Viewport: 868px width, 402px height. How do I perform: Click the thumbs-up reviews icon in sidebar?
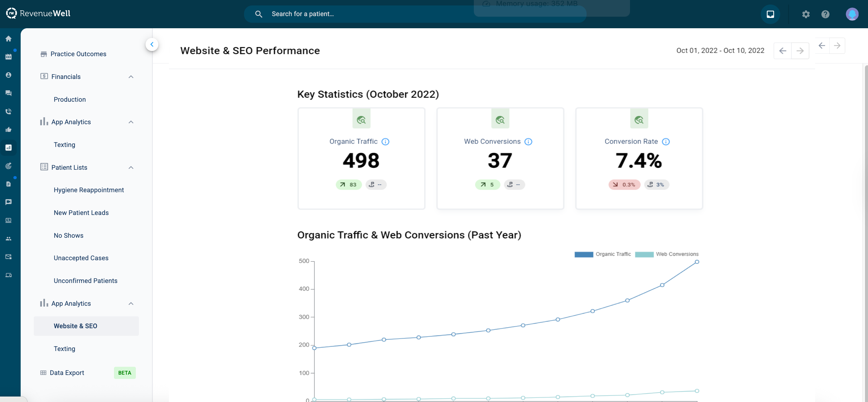[9, 130]
